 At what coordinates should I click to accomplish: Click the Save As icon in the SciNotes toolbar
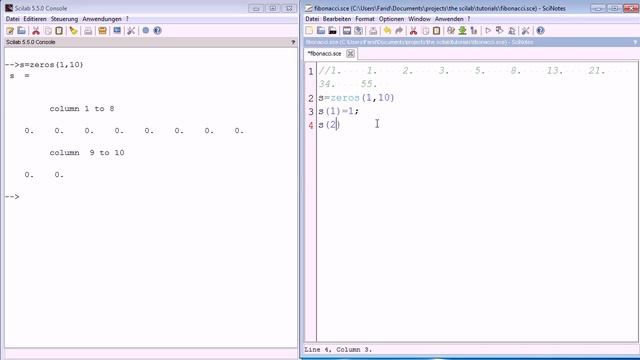click(x=358, y=31)
